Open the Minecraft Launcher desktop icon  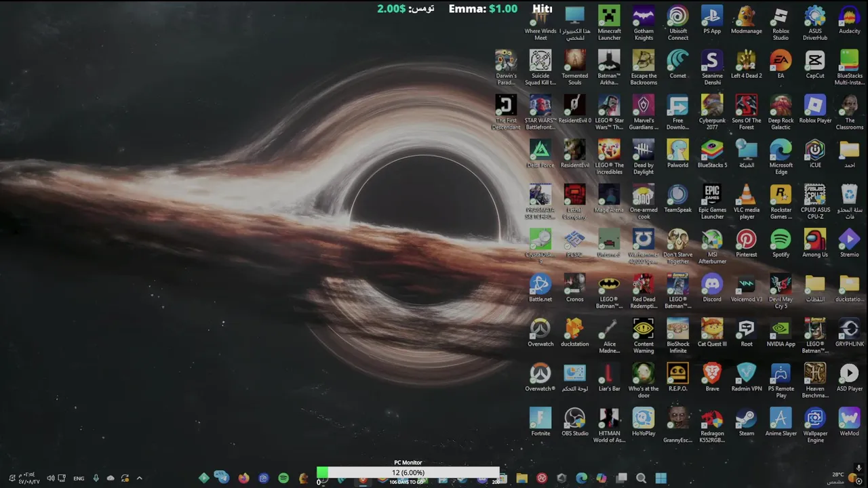pos(609,23)
